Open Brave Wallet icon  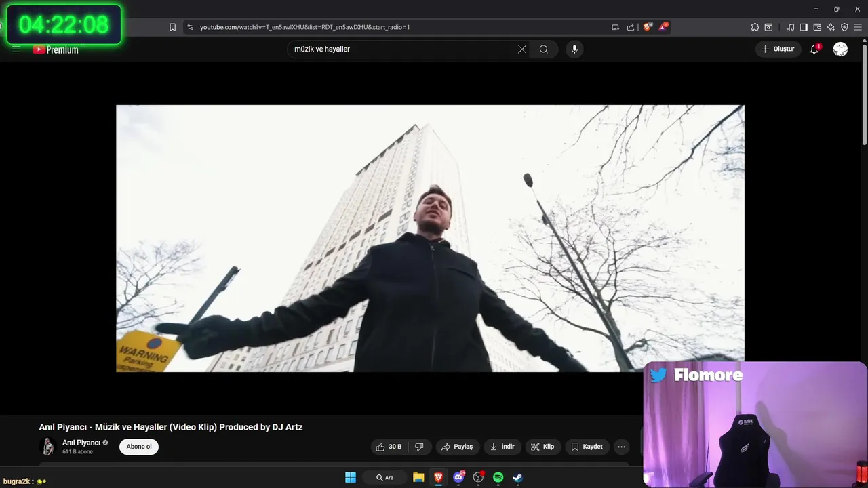point(817,27)
